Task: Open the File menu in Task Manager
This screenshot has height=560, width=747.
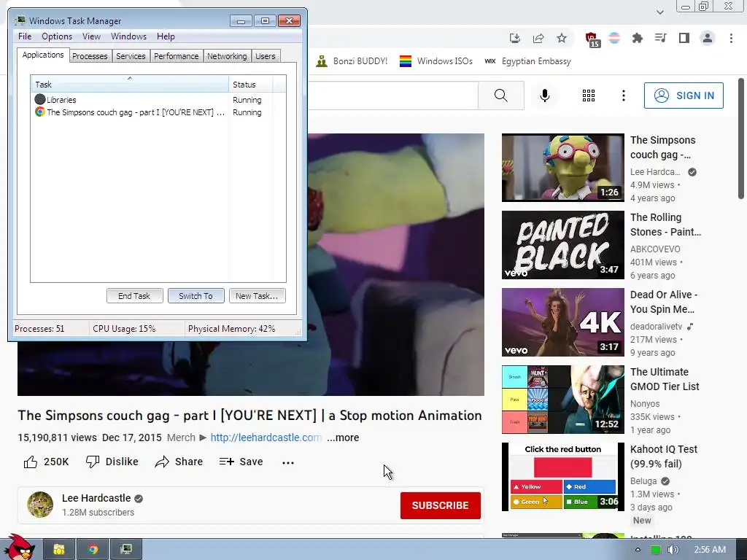Action: pyautogui.click(x=25, y=36)
